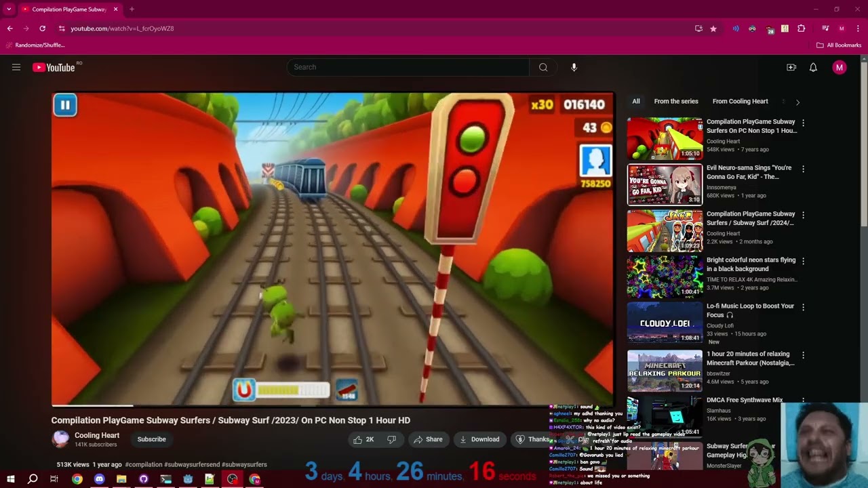Open the YouTube account avatar menu
868x488 pixels.
[840, 67]
